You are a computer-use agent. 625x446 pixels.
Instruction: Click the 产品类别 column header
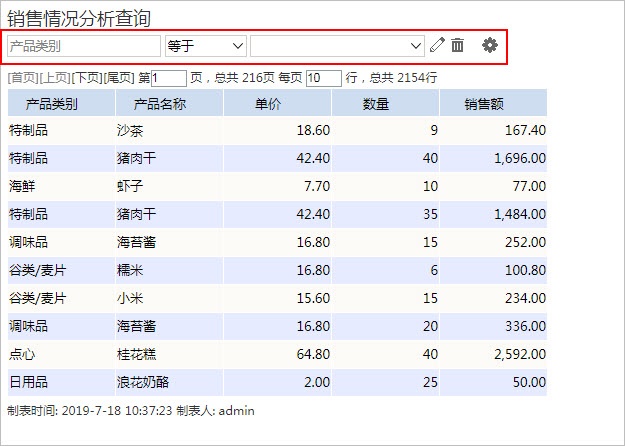(x=61, y=103)
